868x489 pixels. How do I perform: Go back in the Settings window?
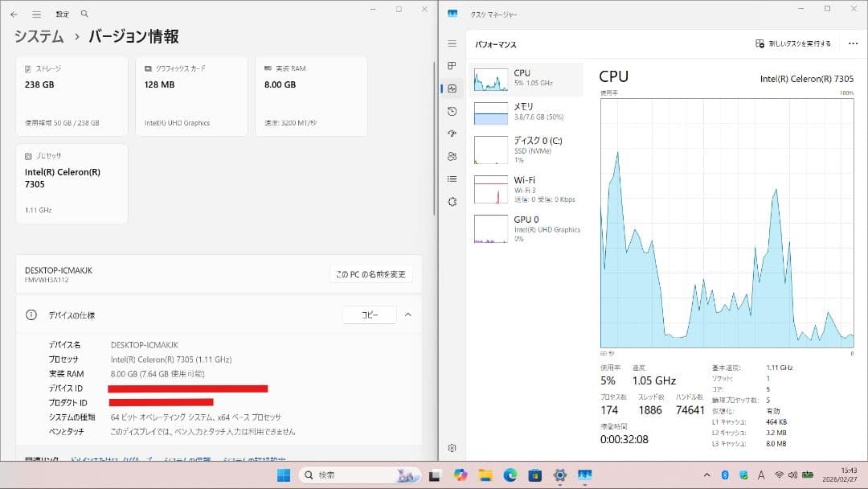(x=14, y=14)
